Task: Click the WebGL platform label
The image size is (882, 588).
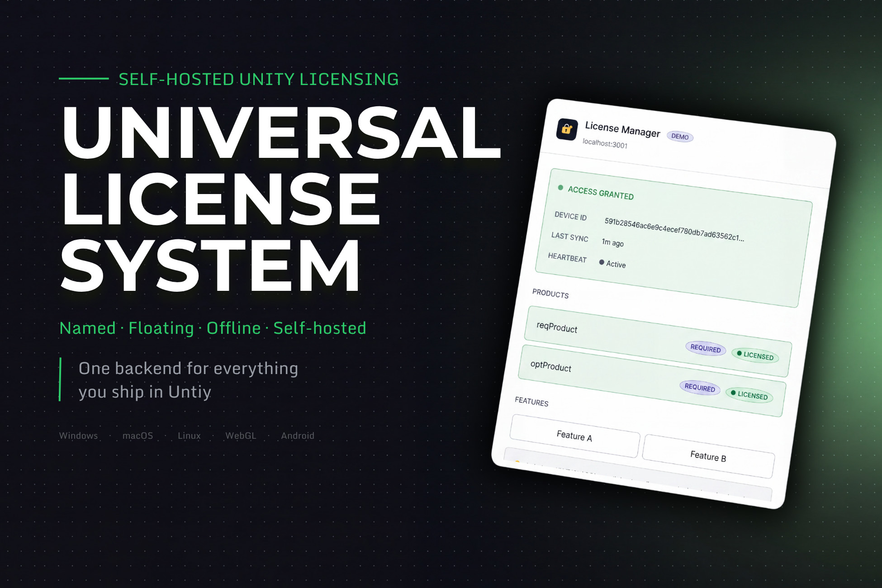Action: click(x=241, y=436)
